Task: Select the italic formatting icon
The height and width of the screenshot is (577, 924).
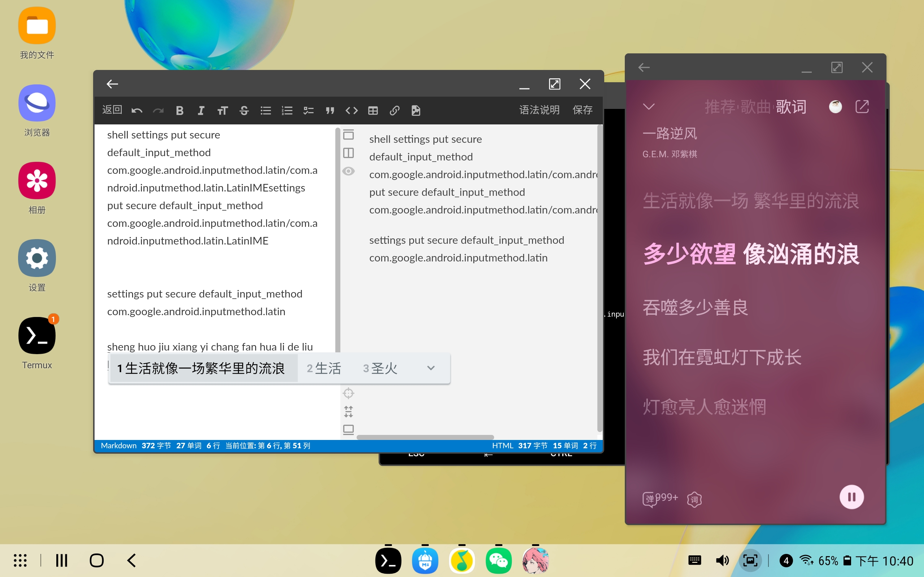Action: [x=201, y=110]
